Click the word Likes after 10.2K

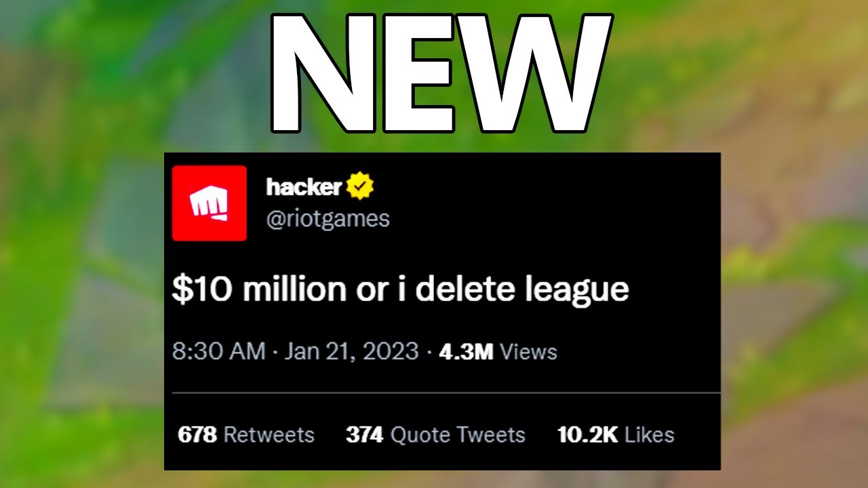pyautogui.click(x=649, y=434)
